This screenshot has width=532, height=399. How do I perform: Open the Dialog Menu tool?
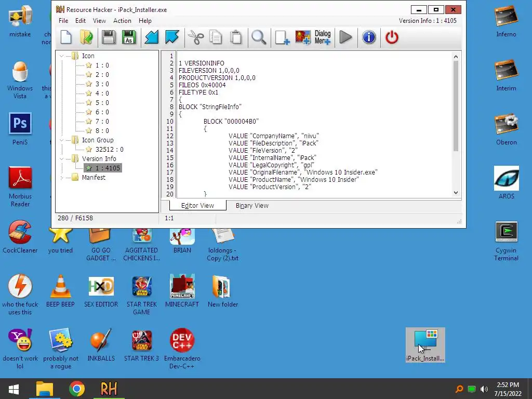[322, 37]
